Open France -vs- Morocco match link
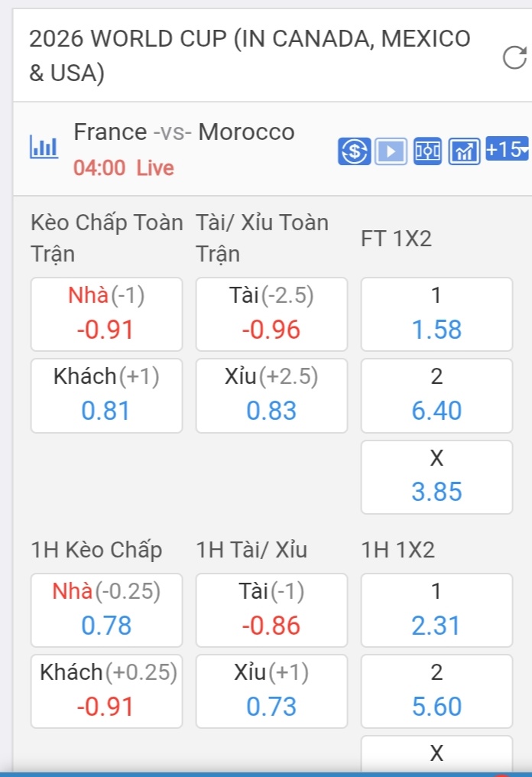The image size is (532, 777). pyautogui.click(x=183, y=132)
